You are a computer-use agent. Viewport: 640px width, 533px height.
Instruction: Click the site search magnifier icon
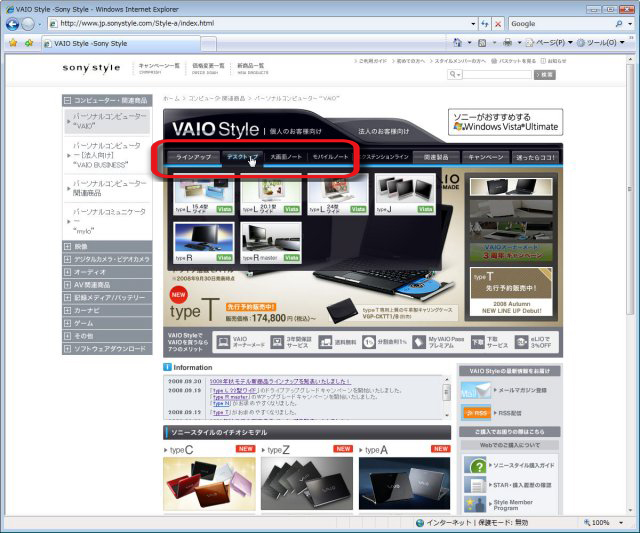[453, 74]
